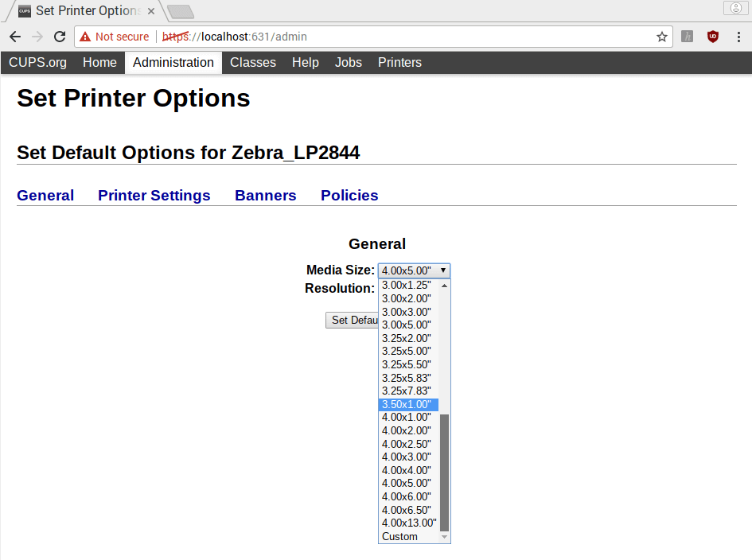Pick 4.00x1.00" from the list
This screenshot has height=560, width=752.
[x=408, y=418]
